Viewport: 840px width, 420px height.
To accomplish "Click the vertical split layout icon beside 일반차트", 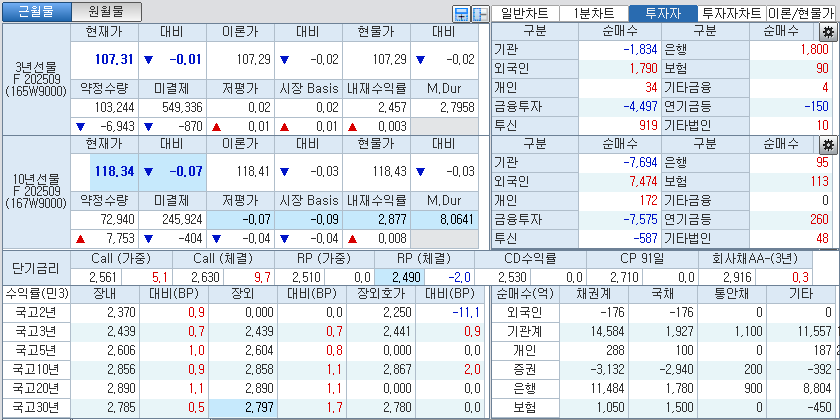I will pyautogui.click(x=479, y=14).
